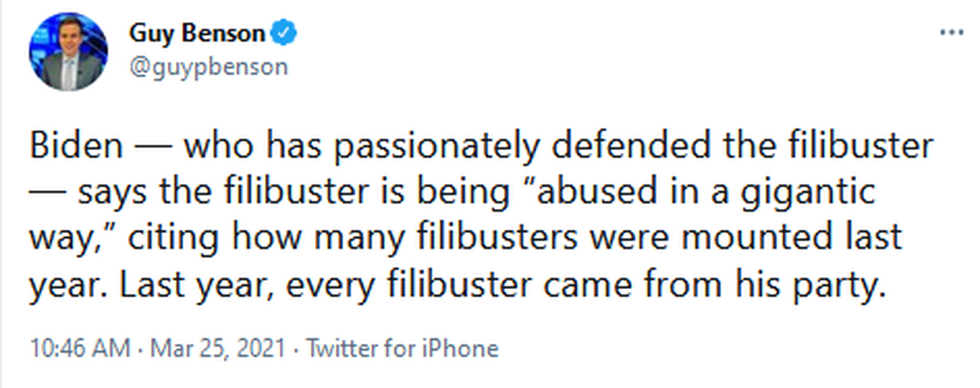Open the three-dot more options menu

[952, 33]
